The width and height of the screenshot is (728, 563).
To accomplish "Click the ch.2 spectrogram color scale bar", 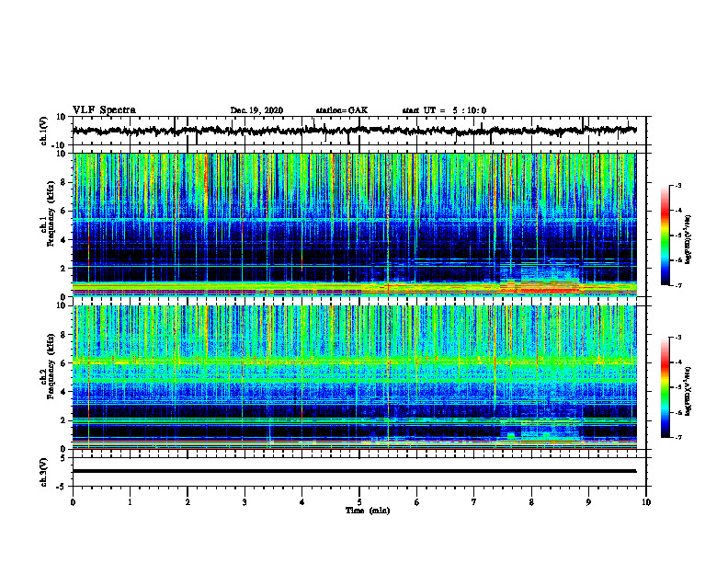I will pos(665,387).
